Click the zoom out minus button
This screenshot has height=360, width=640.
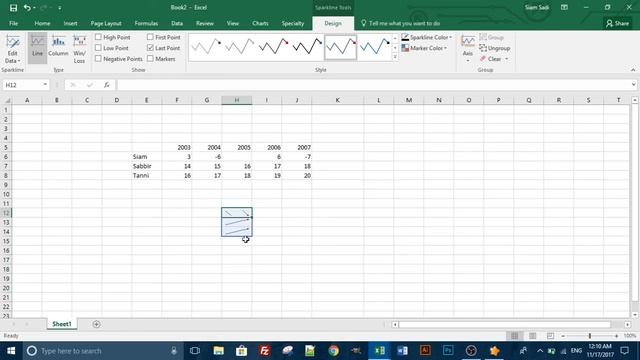point(563,336)
